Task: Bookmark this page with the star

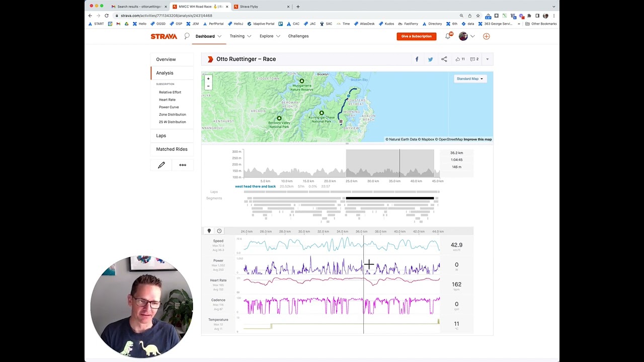Action: [x=478, y=16]
